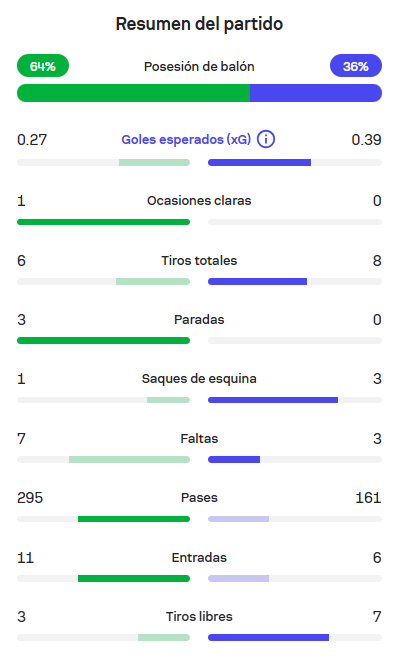The image size is (398, 672).
Task: Click the 161 passes value
Action: 368,498
